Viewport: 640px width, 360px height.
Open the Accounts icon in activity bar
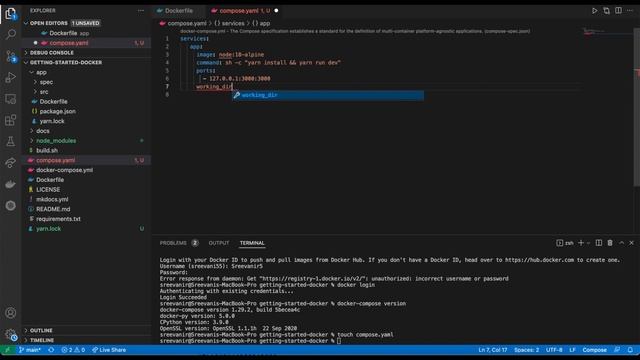pyautogui.click(x=11, y=313)
